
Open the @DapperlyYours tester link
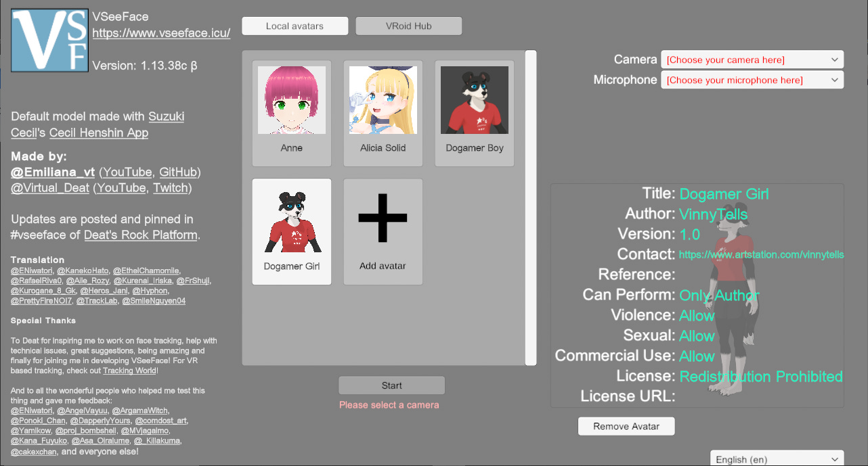click(x=102, y=421)
